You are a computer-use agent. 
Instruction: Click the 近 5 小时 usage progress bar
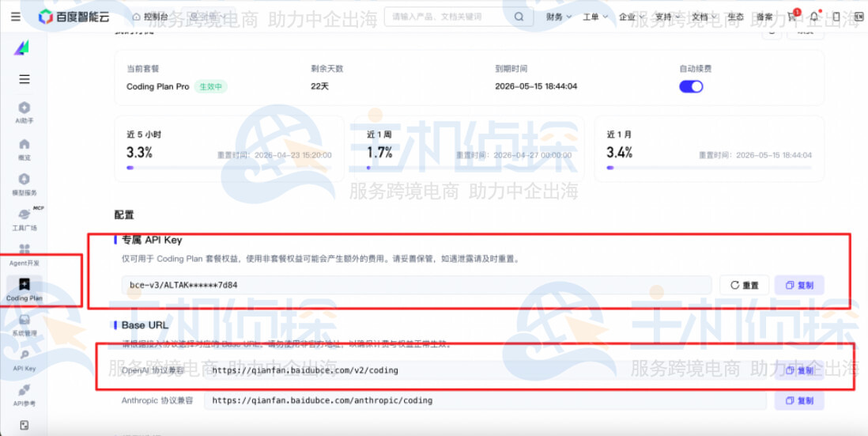pyautogui.click(x=228, y=167)
